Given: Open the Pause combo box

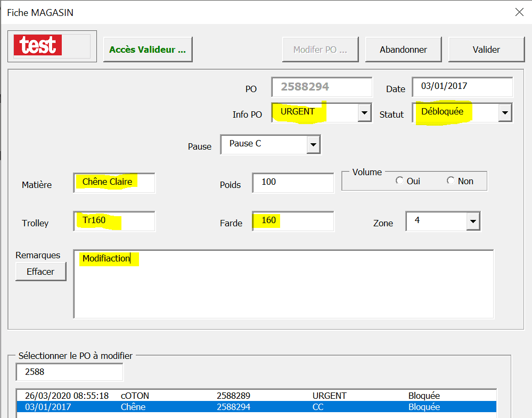Looking at the screenshot, I should coord(313,144).
